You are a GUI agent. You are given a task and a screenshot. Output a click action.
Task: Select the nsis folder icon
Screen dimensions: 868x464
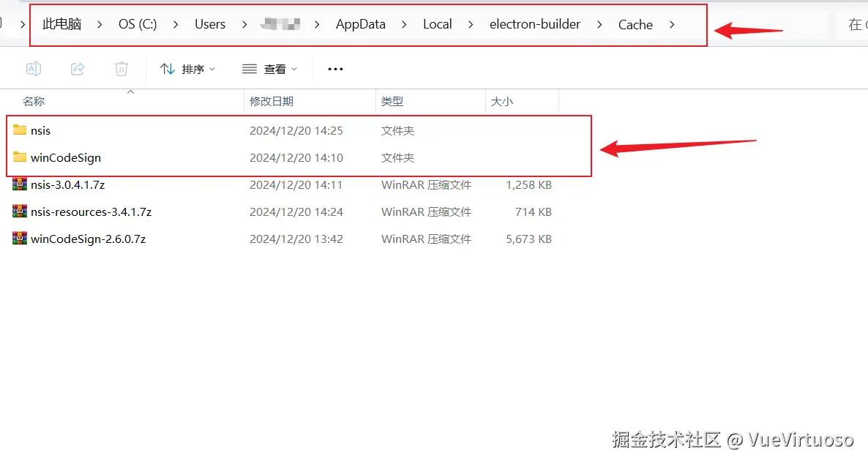point(20,130)
